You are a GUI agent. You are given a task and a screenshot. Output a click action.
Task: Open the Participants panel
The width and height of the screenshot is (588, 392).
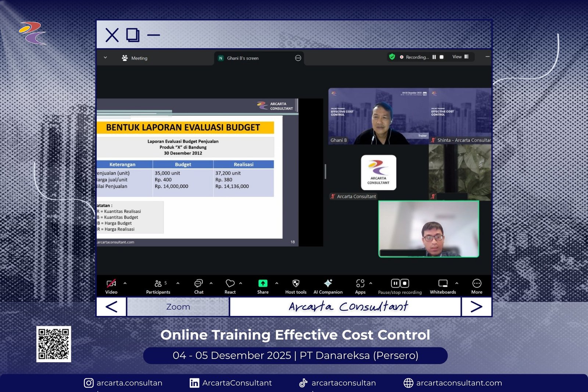click(158, 284)
